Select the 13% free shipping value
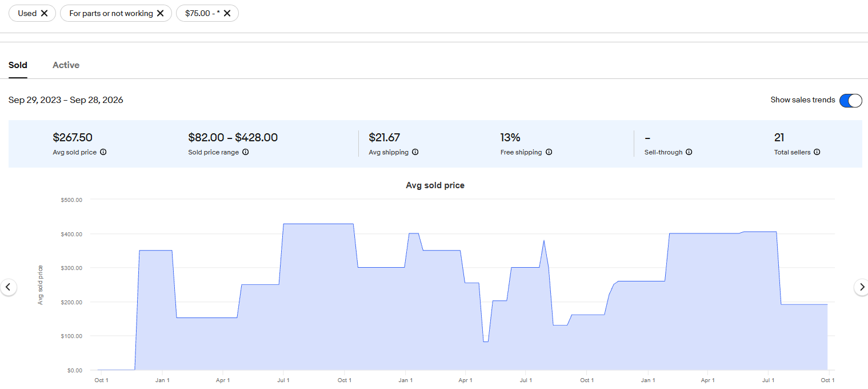 tap(510, 137)
